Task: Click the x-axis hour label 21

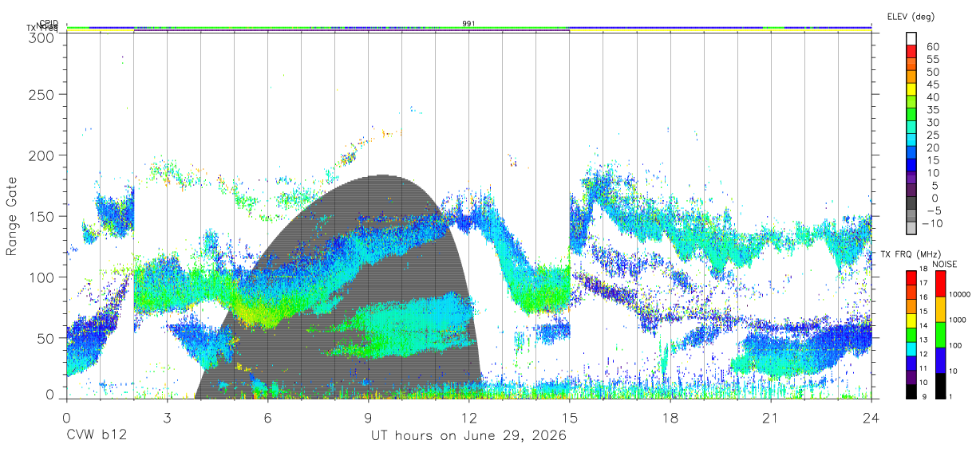Action: (770, 416)
